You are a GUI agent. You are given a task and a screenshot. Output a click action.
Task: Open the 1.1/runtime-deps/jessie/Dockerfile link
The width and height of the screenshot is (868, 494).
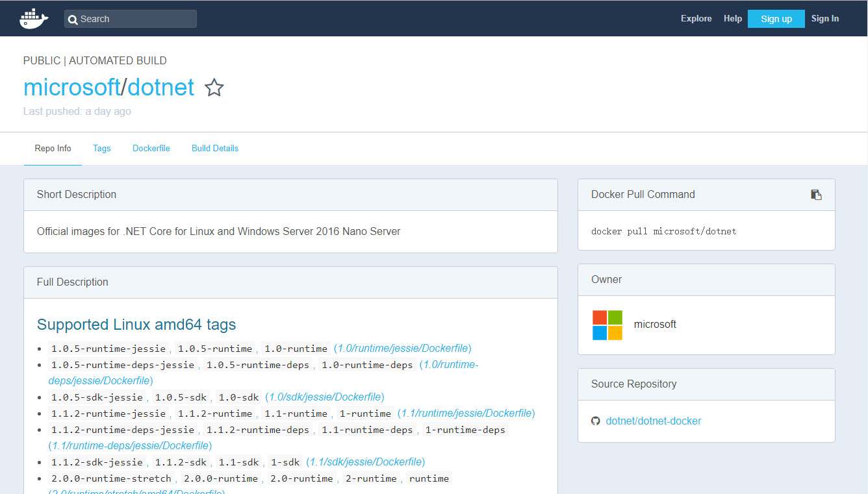[x=130, y=446]
